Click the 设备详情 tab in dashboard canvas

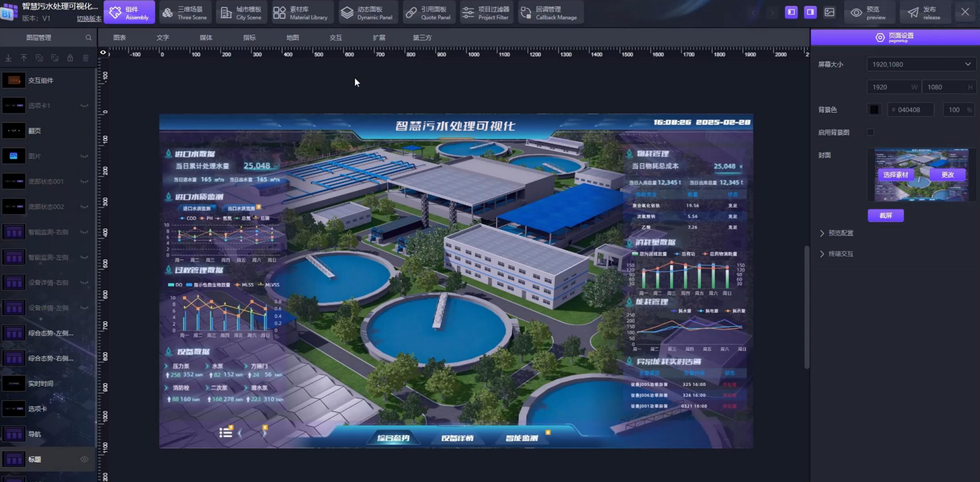pos(457,438)
